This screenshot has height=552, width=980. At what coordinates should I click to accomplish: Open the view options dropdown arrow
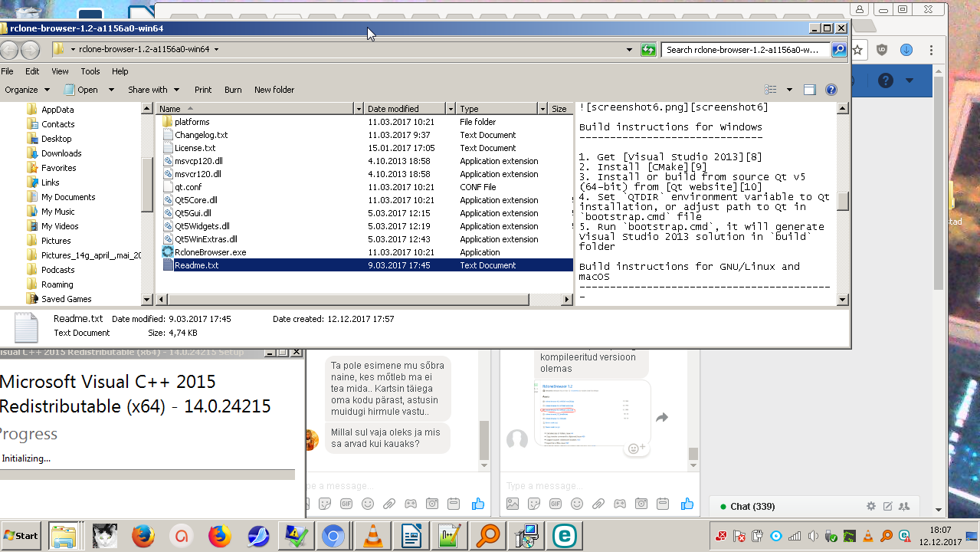click(789, 90)
